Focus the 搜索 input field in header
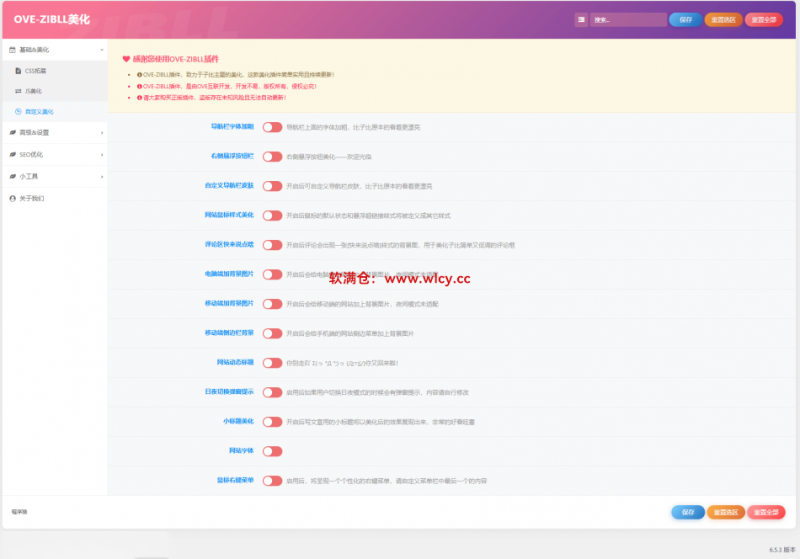This screenshot has width=800, height=559. coord(628,19)
